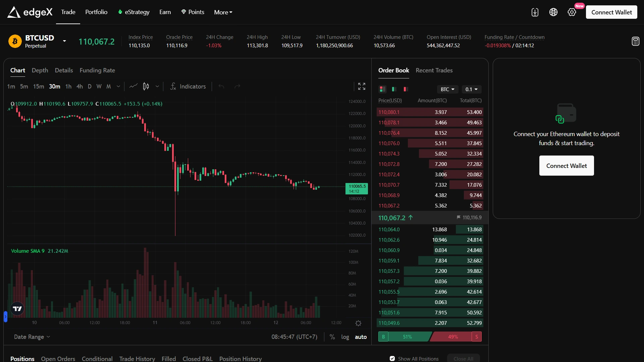Select the line chart style icon

point(133,86)
